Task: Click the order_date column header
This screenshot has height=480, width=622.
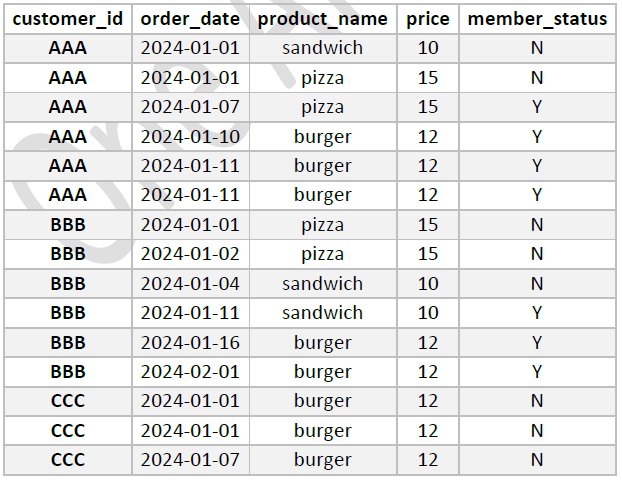Action: tap(190, 19)
